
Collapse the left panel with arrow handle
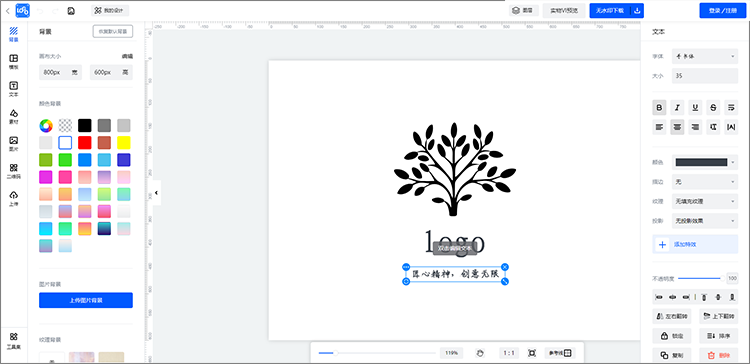pos(156,193)
